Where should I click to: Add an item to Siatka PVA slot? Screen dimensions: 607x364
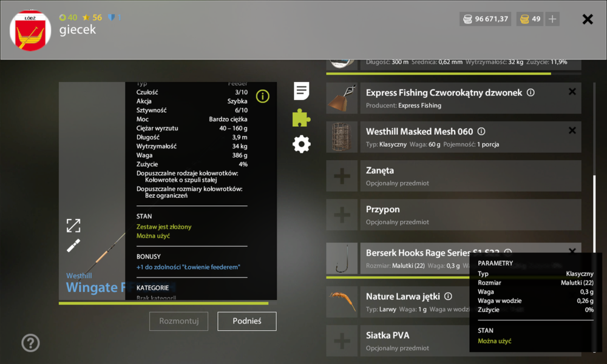pyautogui.click(x=342, y=341)
